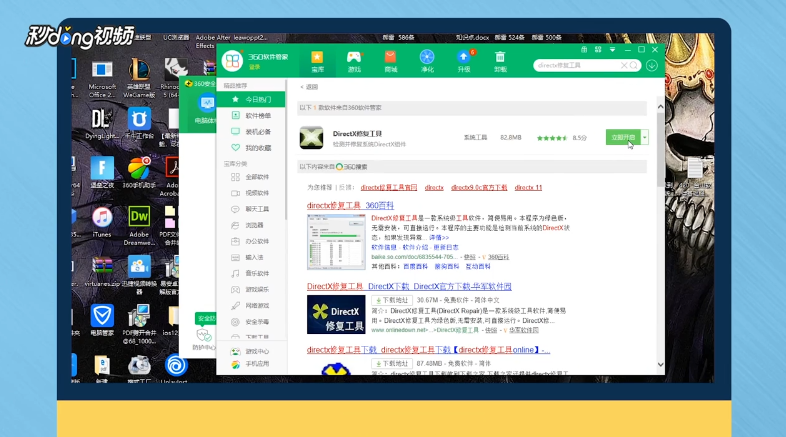Open the 华军软件园 DirectX result title
This screenshot has height=437, width=786.
[x=409, y=287]
